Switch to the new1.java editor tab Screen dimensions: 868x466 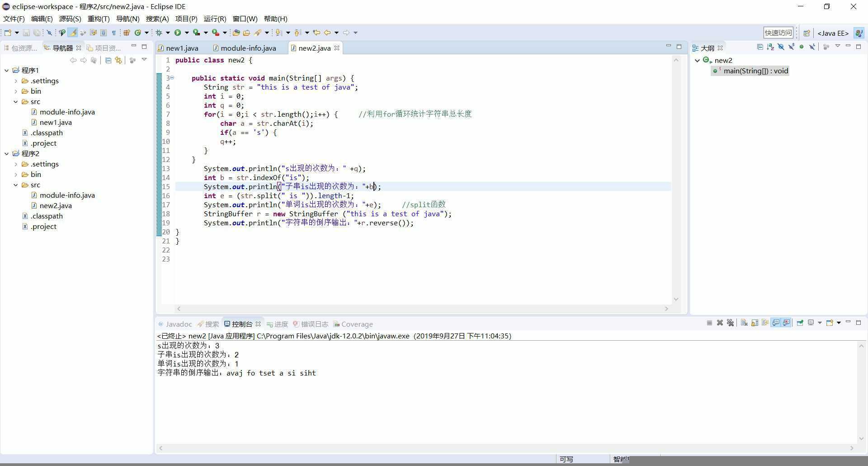click(x=178, y=48)
